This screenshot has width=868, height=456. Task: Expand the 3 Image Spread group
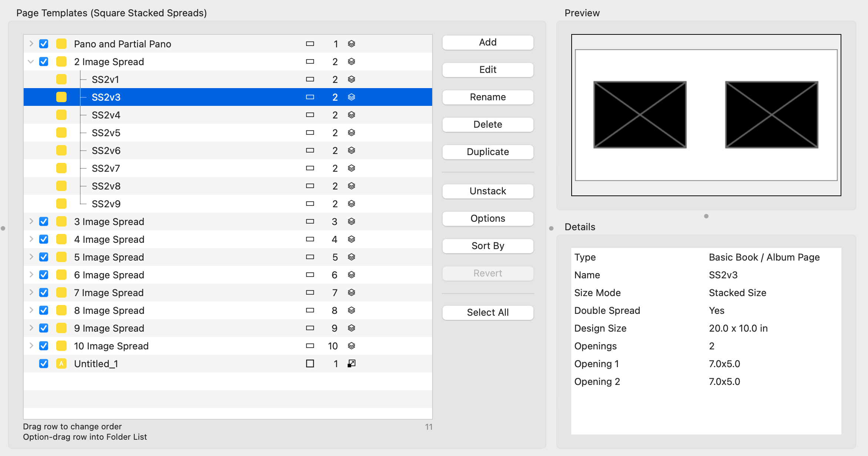[x=31, y=221]
